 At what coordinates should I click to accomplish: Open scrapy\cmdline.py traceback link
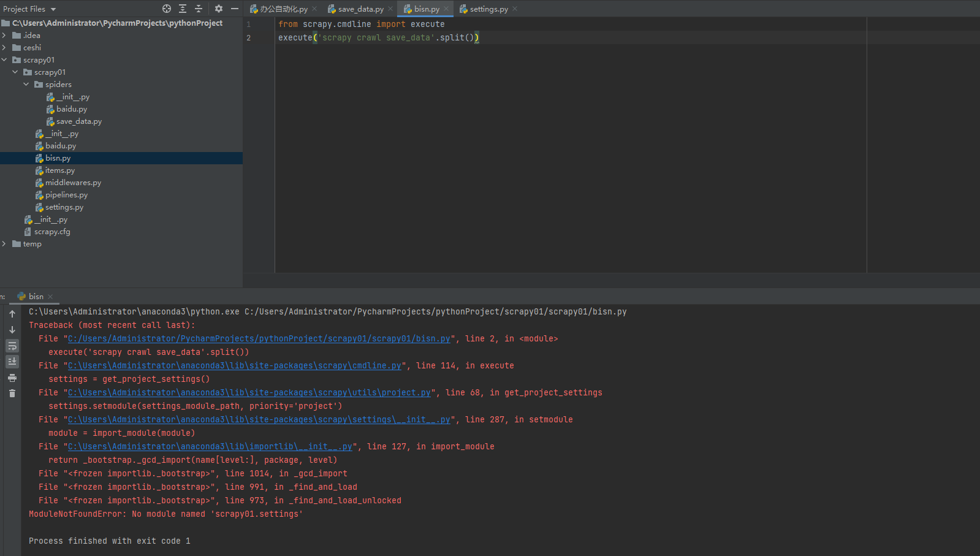(235, 365)
